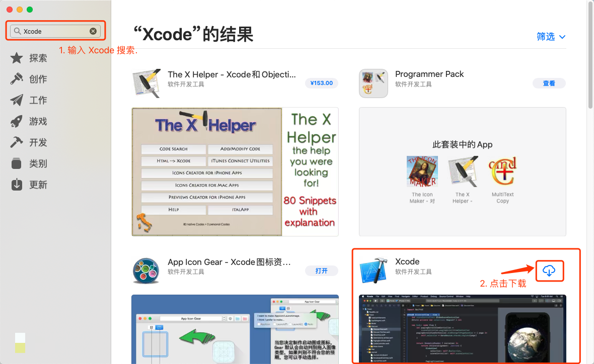
Task: Click 此套装中的 App heading
Action: coord(462,144)
